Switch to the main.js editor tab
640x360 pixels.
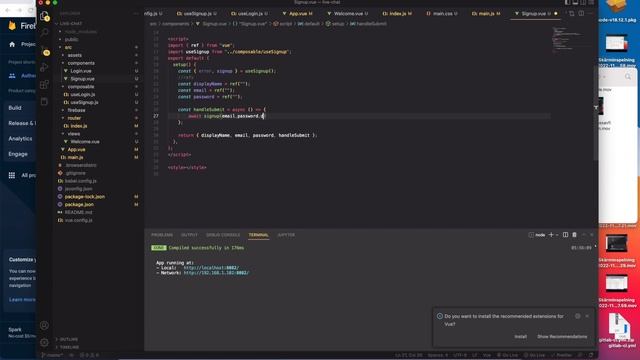click(x=486, y=13)
